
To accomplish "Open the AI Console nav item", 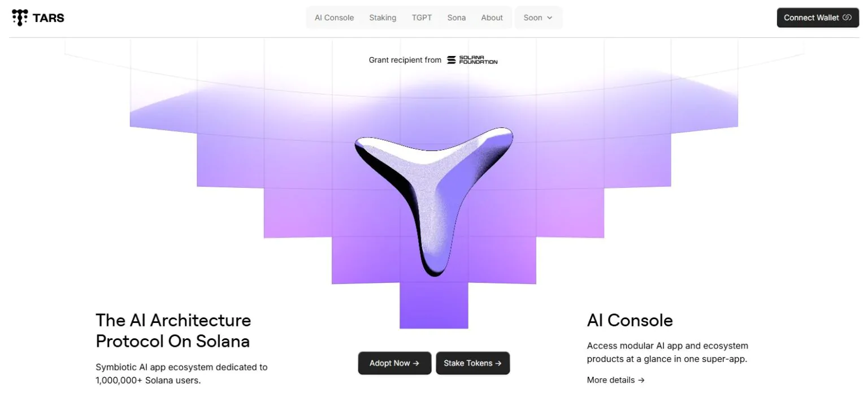I will 335,18.
